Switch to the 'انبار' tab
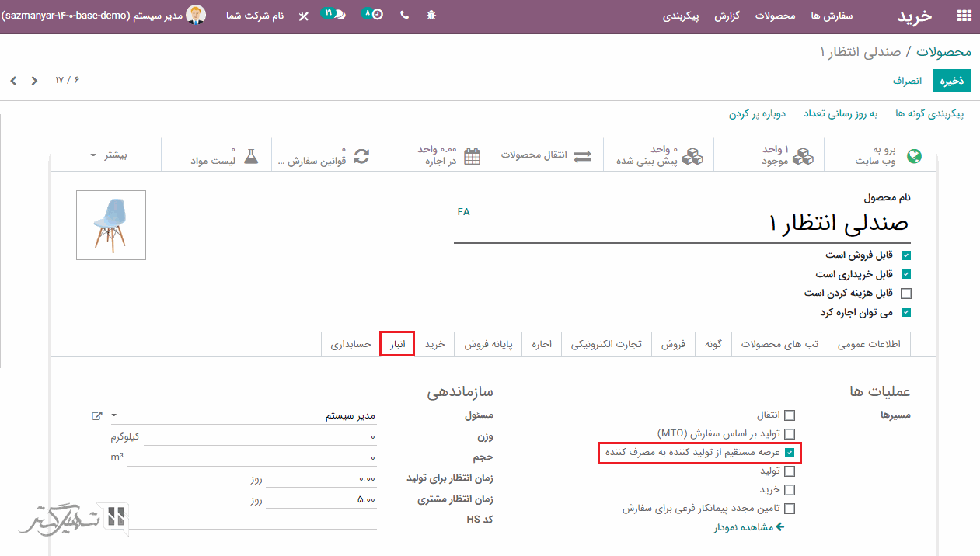Viewport: 980px width, 556px height. coord(396,344)
